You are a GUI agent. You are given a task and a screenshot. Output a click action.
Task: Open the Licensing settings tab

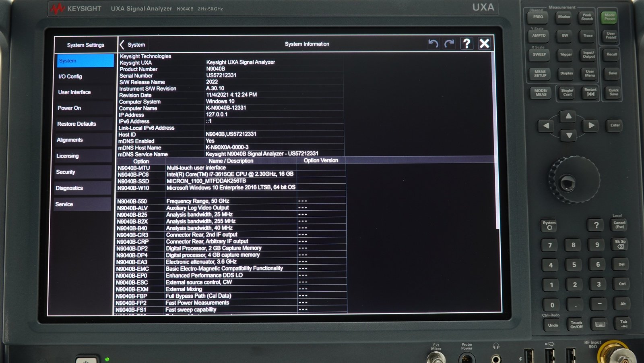[x=83, y=156]
